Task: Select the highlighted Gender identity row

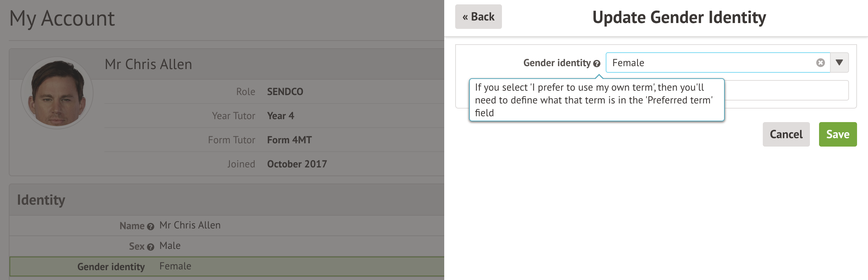Action: 226,266
